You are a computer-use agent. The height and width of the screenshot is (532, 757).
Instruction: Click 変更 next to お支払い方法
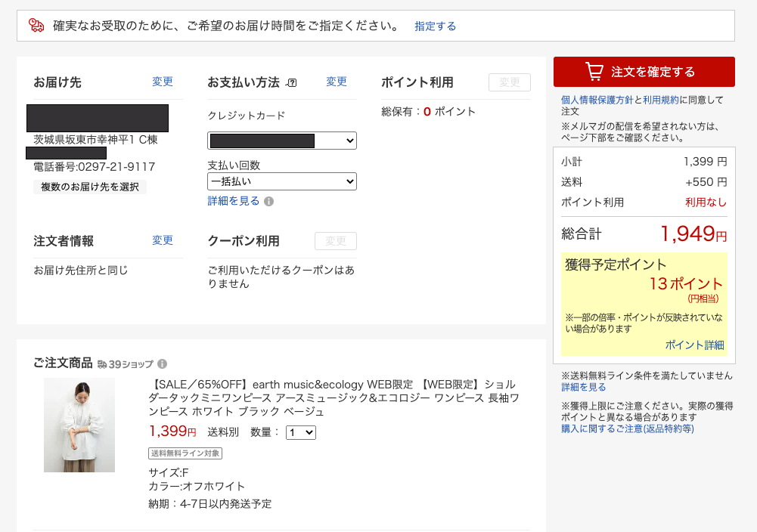(x=337, y=82)
